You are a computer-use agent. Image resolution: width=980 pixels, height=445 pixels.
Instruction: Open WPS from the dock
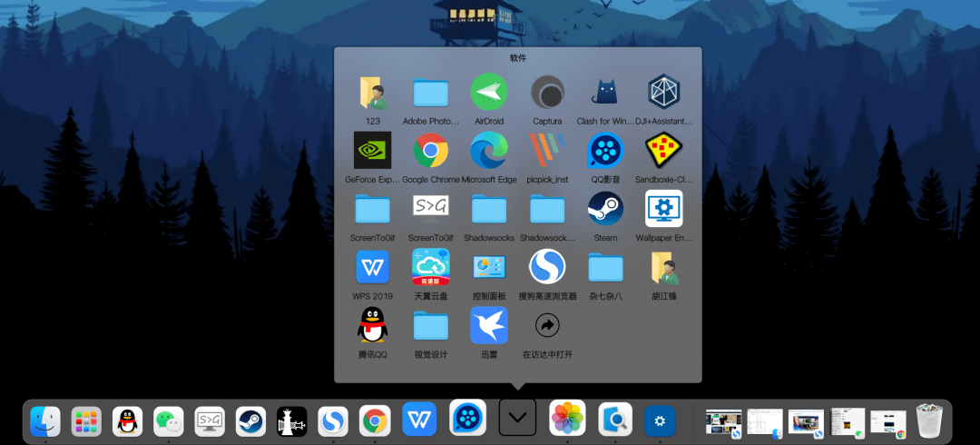click(x=419, y=420)
